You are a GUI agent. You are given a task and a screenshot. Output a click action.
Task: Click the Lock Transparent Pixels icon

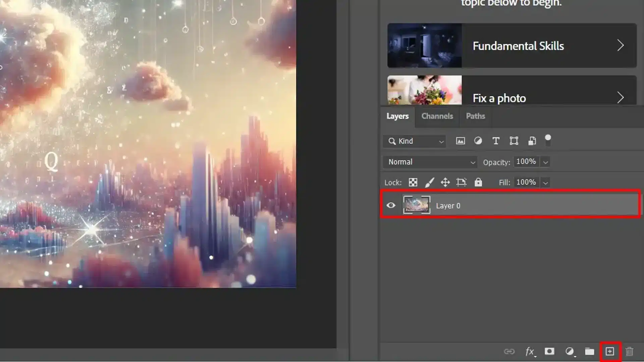click(x=413, y=182)
